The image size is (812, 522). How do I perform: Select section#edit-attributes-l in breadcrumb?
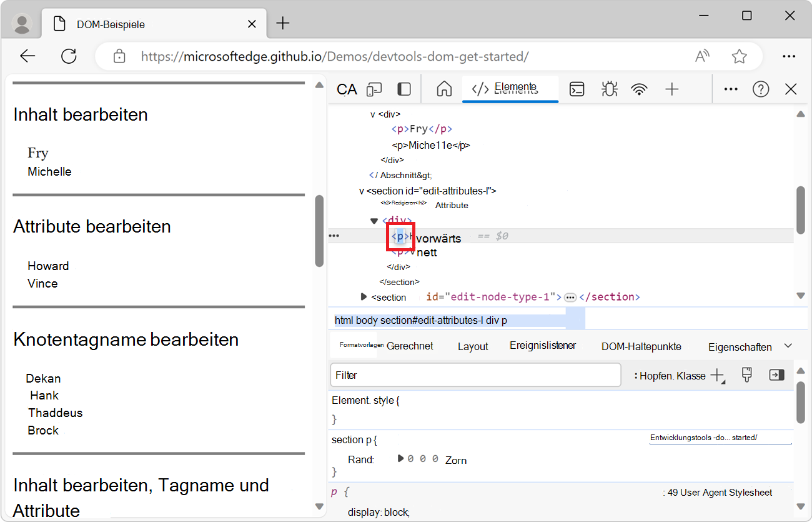(432, 320)
